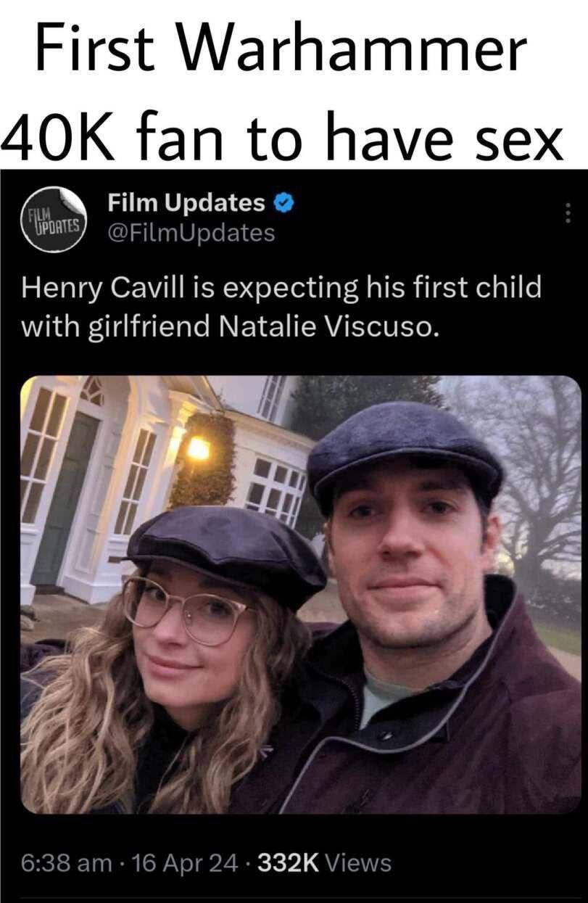Click the blue verified checkmark badge
The height and width of the screenshot is (903, 588).
click(283, 203)
